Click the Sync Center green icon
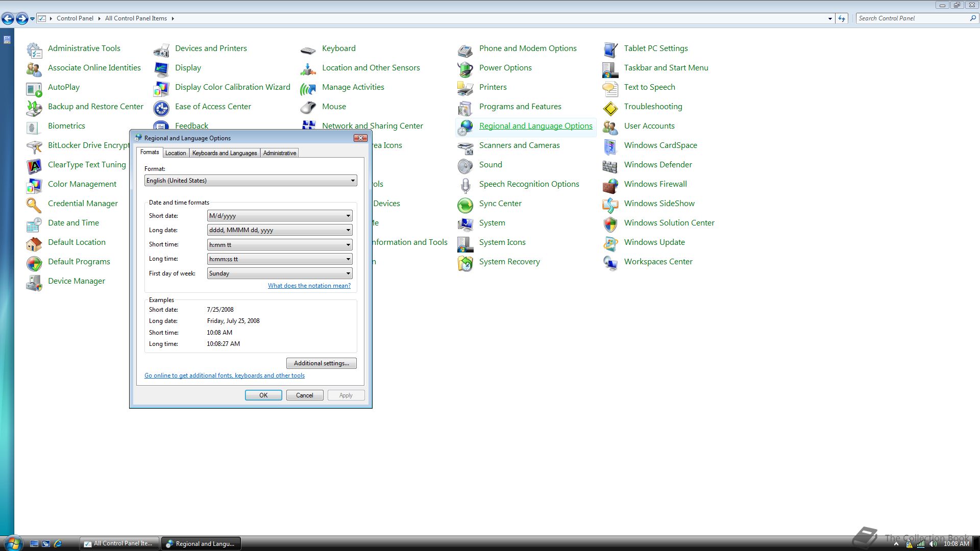The width and height of the screenshot is (980, 551). 465,205
